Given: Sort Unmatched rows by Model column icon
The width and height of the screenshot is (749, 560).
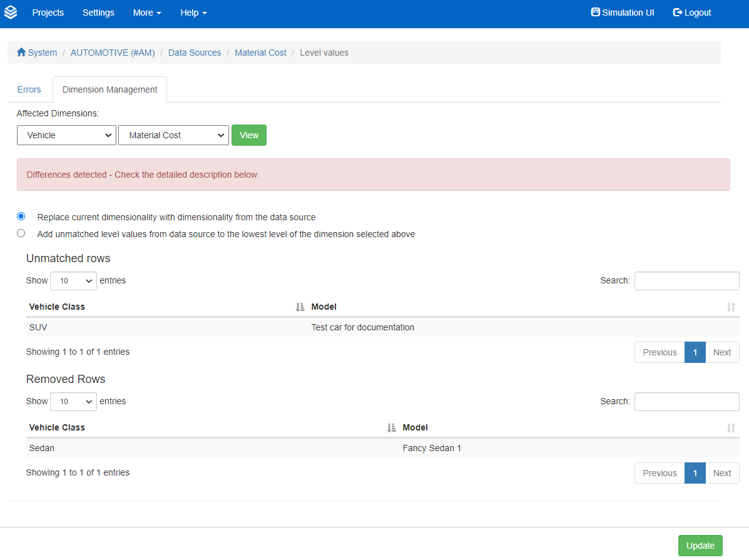Looking at the screenshot, I should pyautogui.click(x=731, y=307).
